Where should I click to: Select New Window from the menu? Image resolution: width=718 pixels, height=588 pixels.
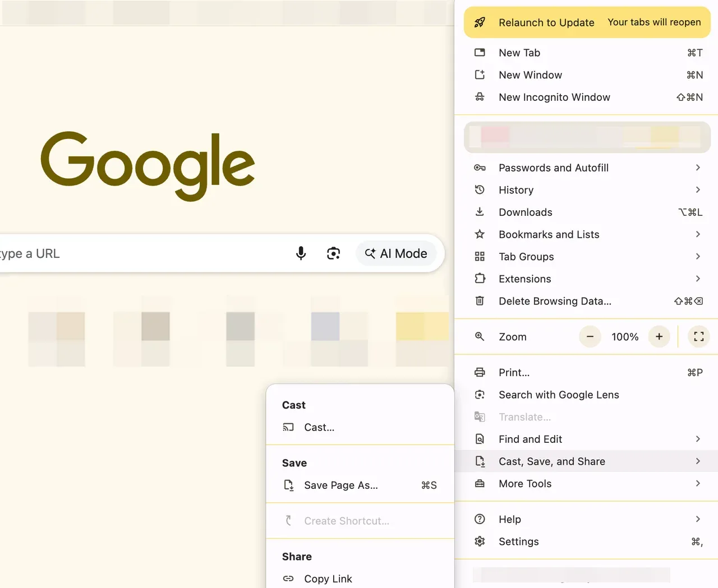click(x=587, y=75)
